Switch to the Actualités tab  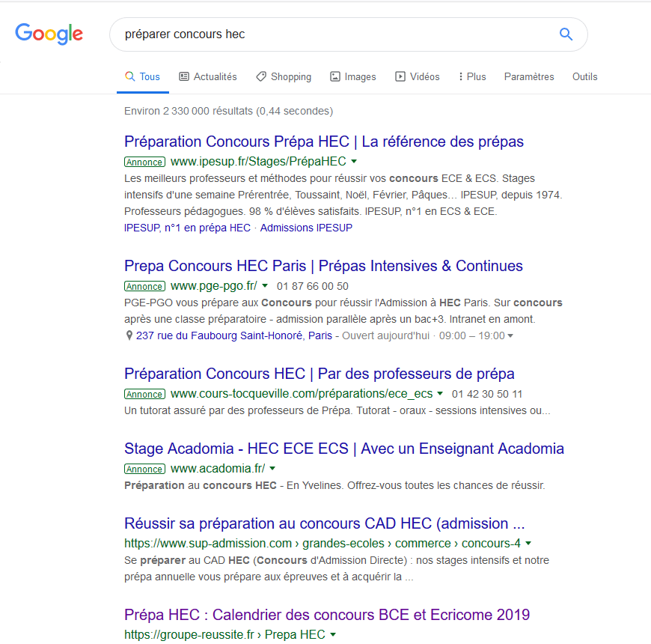click(208, 77)
